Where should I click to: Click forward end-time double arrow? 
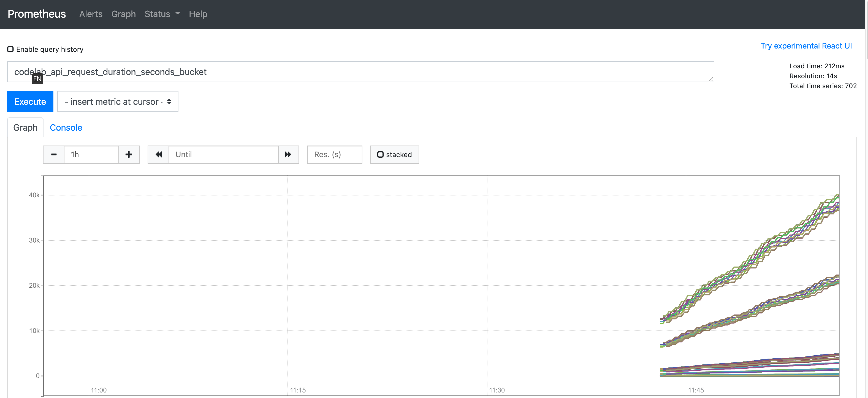click(288, 154)
